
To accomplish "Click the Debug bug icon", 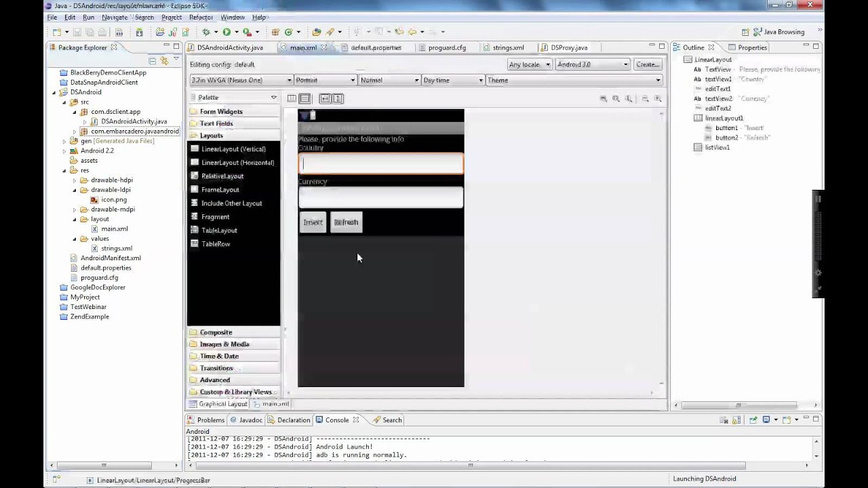I will (206, 32).
